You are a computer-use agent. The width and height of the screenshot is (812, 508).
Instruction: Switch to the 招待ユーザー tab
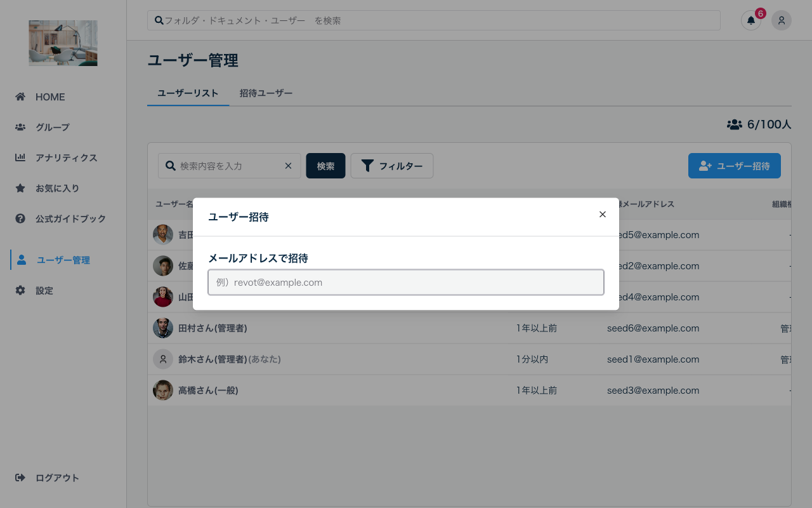coord(266,93)
